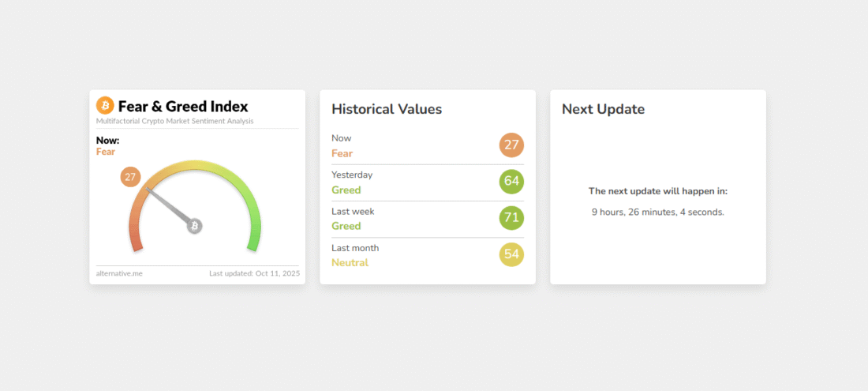This screenshot has height=391, width=868.
Task: Select the Last week label in the history list
Action: pos(352,211)
